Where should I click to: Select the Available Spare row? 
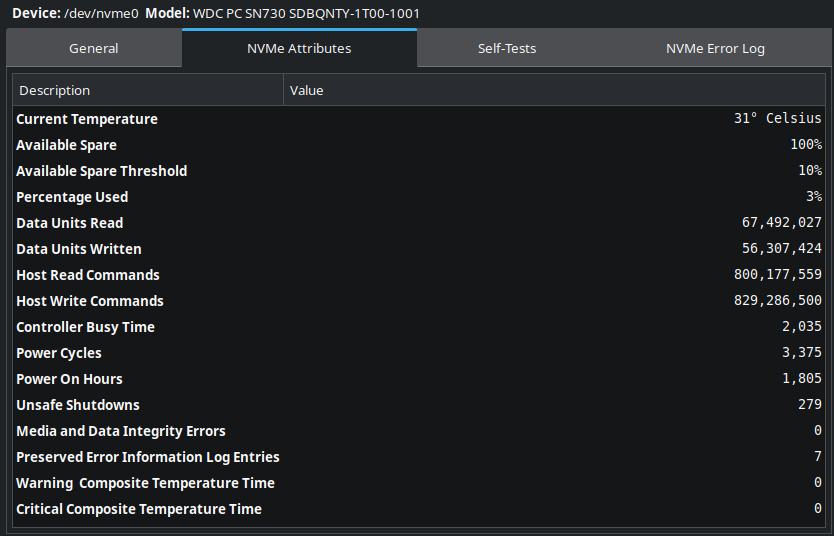(x=66, y=145)
